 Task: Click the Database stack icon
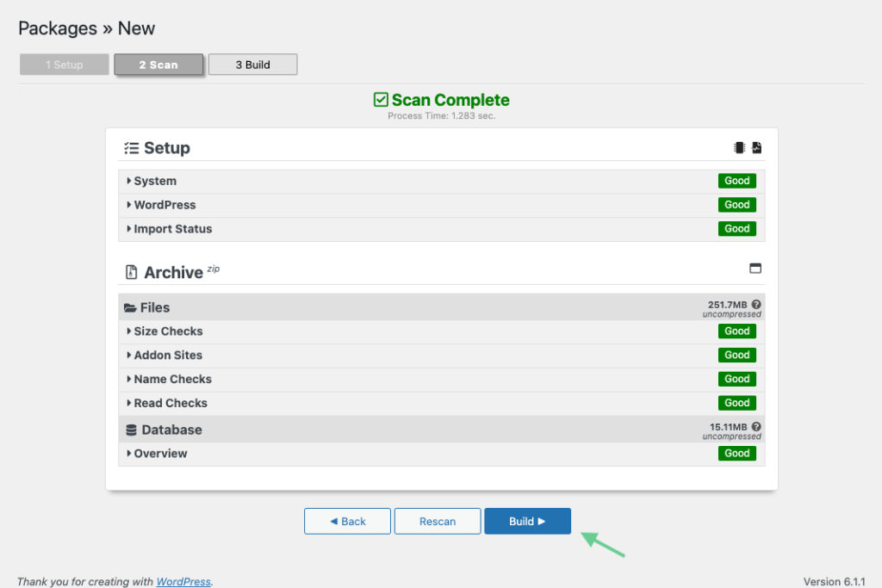pyautogui.click(x=129, y=429)
